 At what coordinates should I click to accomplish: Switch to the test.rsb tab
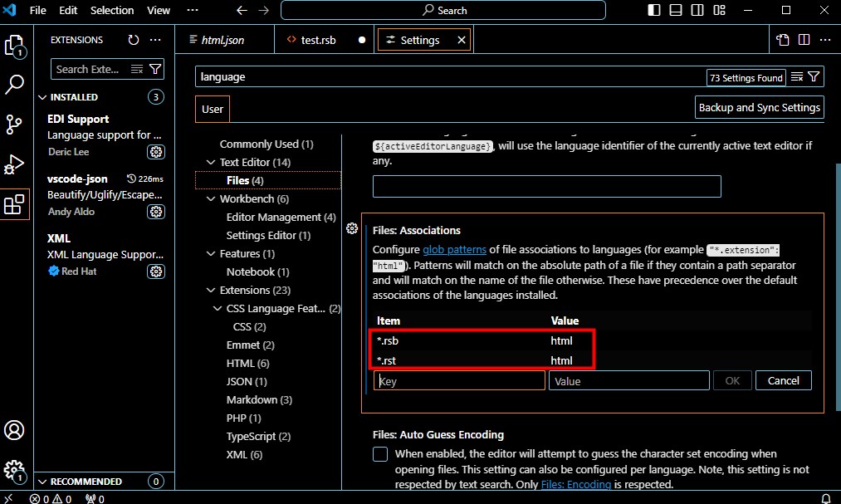325,40
